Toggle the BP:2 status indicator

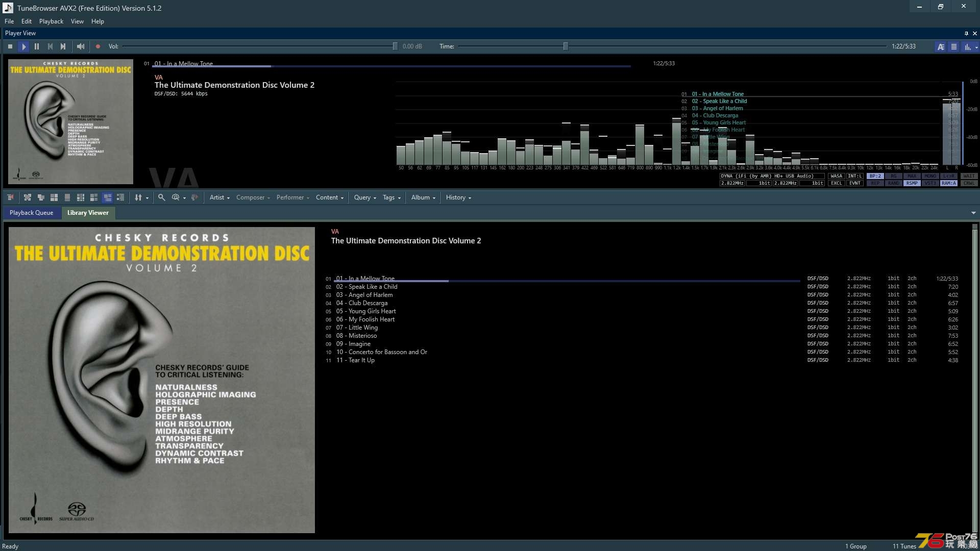point(875,176)
